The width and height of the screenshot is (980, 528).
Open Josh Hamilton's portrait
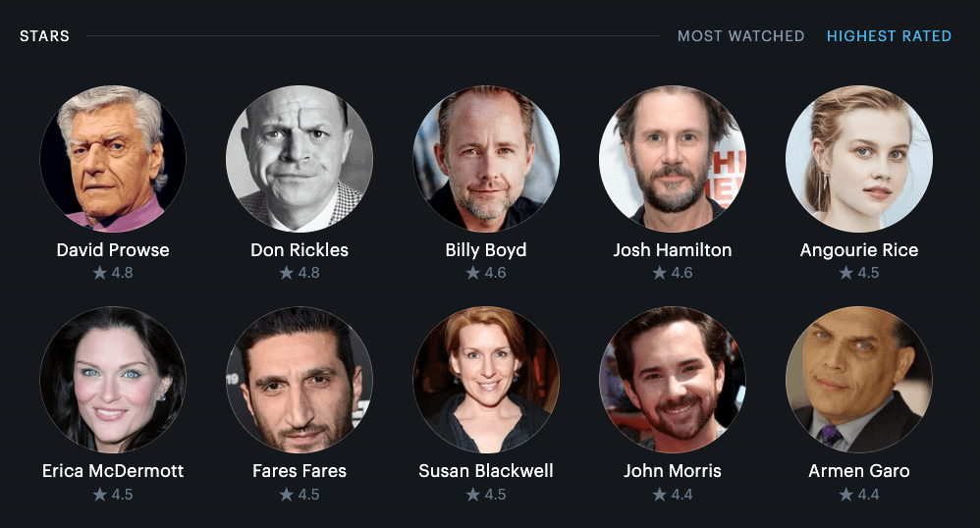pos(673,159)
